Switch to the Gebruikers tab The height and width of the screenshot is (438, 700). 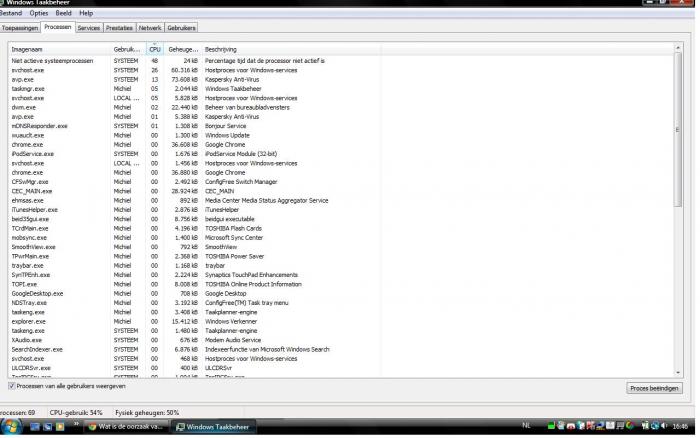[181, 28]
